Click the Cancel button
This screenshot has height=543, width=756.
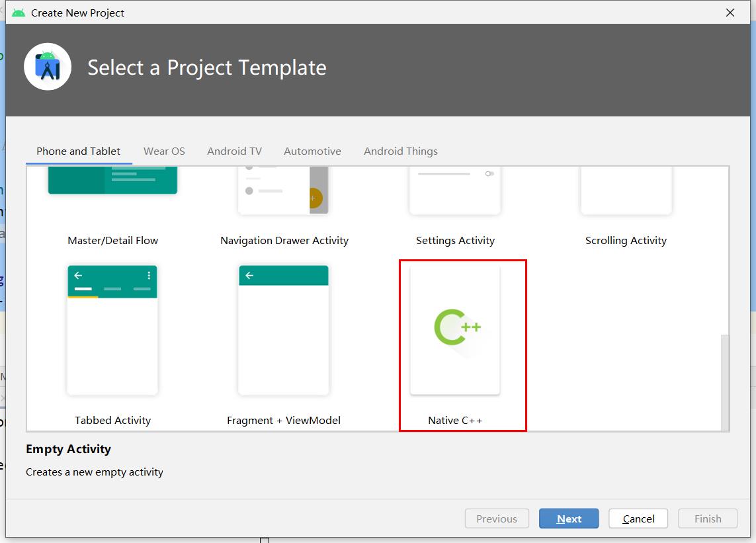[x=638, y=519]
